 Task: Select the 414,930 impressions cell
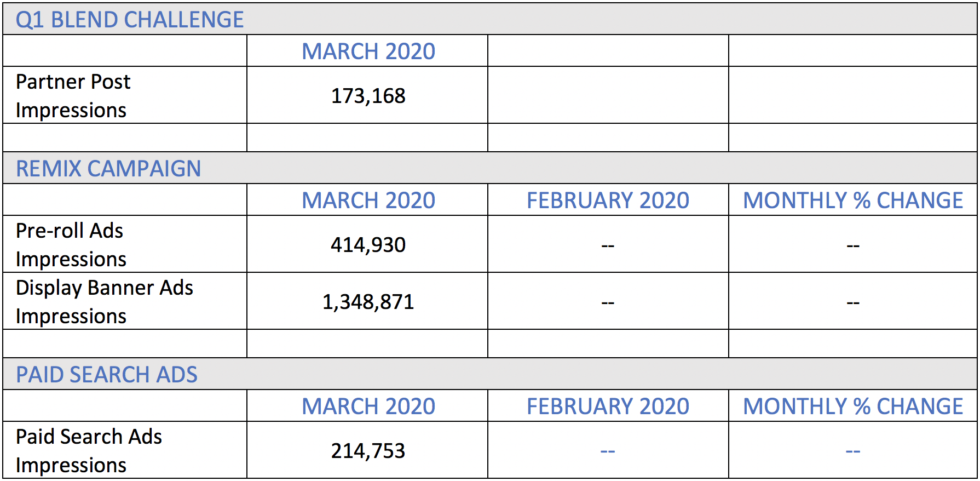(368, 245)
